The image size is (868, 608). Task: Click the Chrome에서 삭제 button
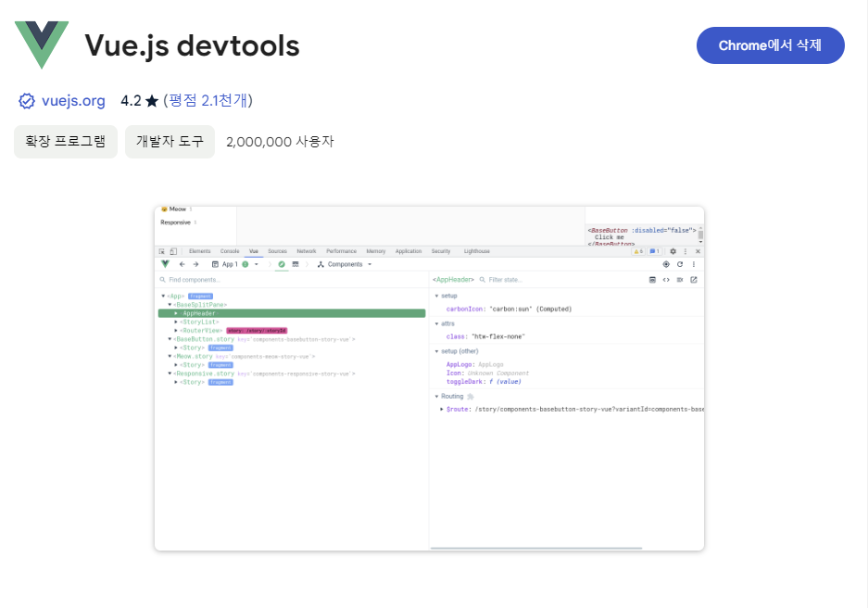[x=771, y=44]
